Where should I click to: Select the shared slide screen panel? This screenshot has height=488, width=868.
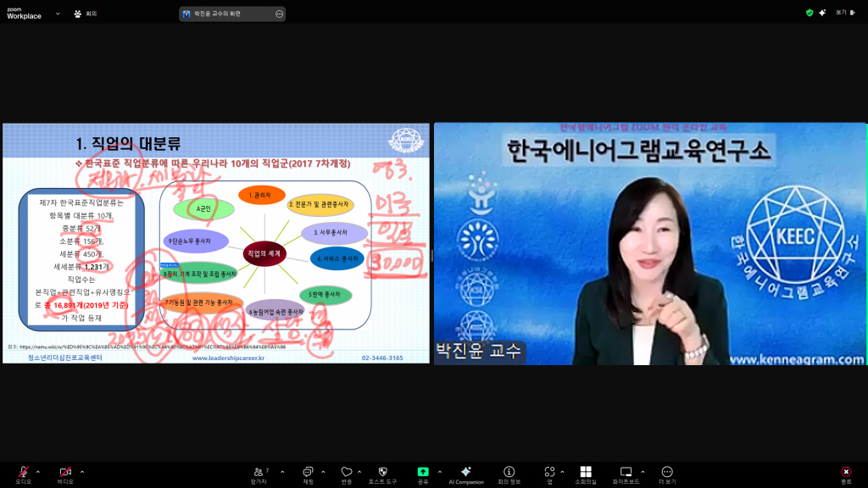[x=216, y=243]
